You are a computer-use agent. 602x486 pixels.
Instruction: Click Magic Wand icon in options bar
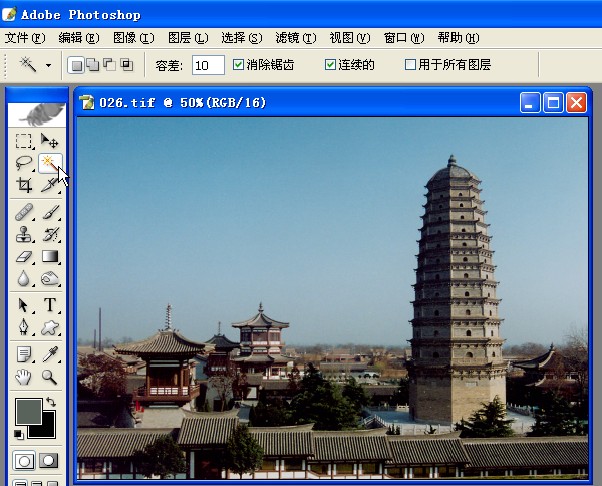(x=28, y=64)
